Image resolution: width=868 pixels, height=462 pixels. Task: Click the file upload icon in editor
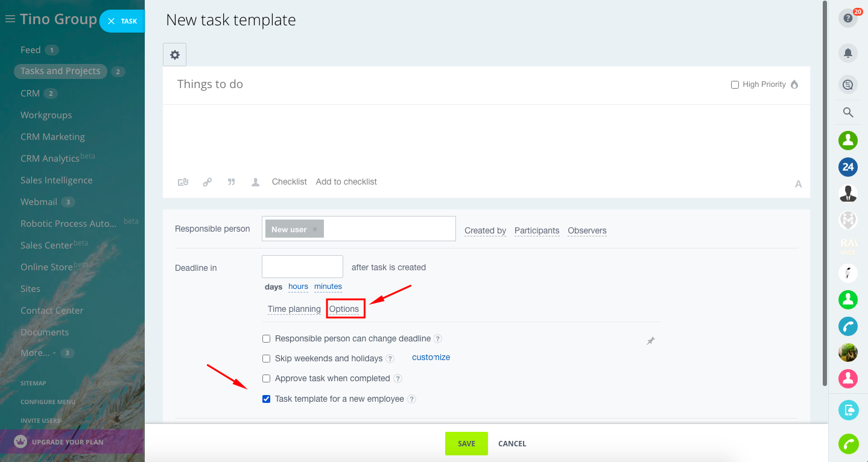(183, 182)
